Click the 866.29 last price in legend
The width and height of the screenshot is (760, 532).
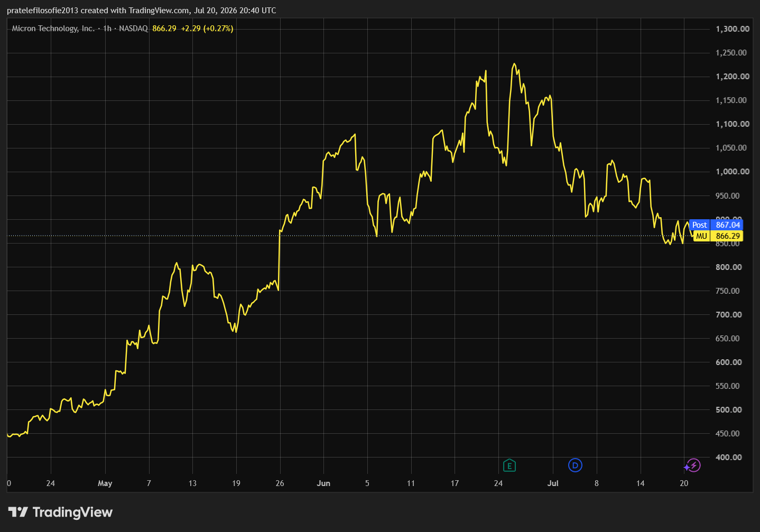pos(164,29)
